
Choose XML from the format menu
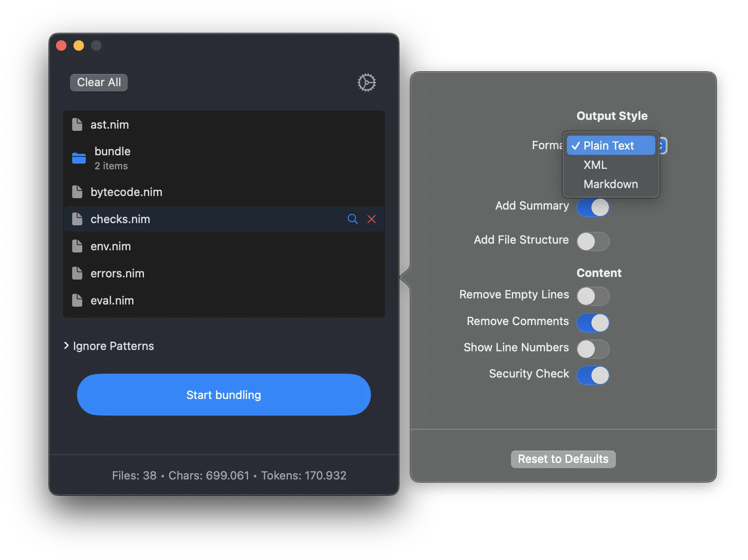(595, 165)
